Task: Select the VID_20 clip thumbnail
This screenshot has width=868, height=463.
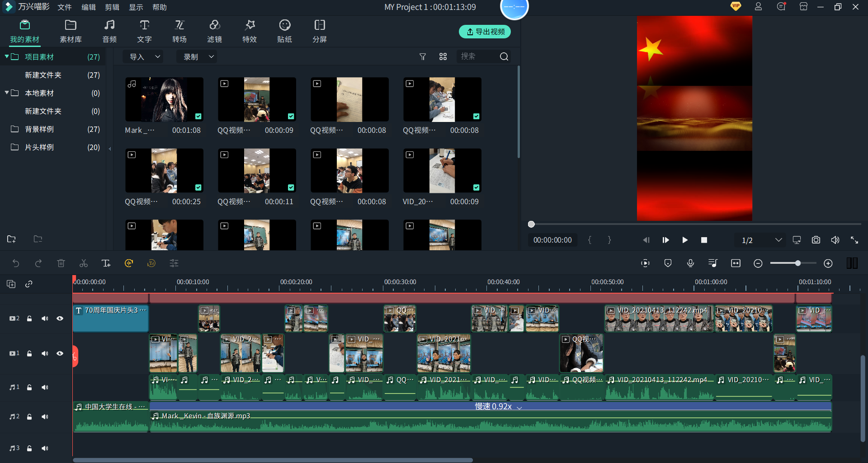Action: point(442,171)
